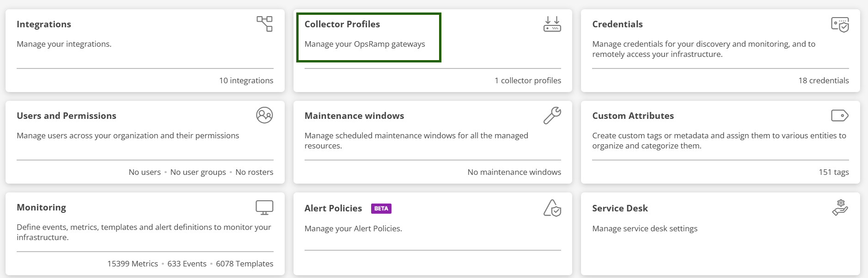Click the Collector Profiles gateway icon
The height and width of the screenshot is (278, 868).
(x=552, y=24)
